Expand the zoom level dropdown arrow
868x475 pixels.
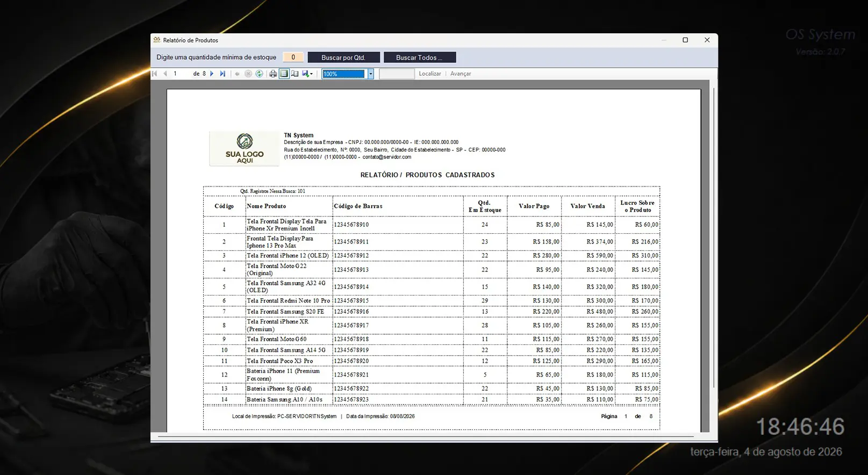[370, 74]
